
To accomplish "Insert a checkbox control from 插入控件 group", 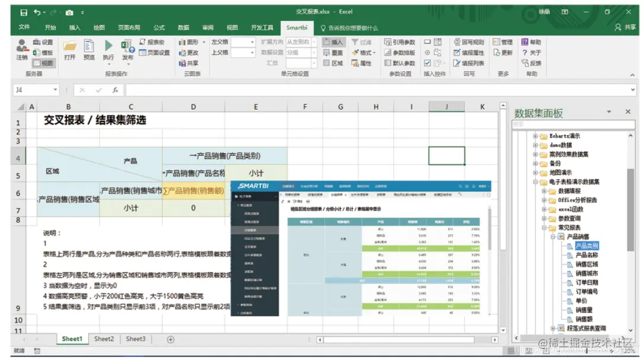I will (x=426, y=63).
